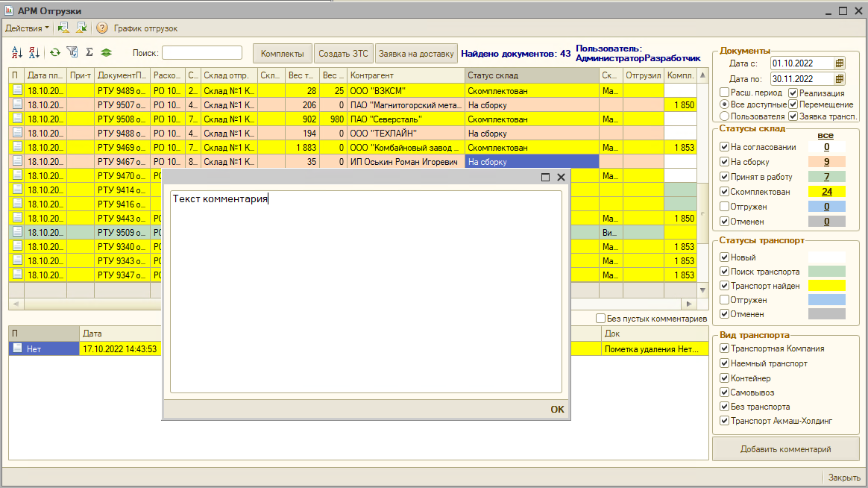This screenshot has width=868, height=488.
Task: Uncheck the На согласовании status checkbox
Action: pos(724,147)
